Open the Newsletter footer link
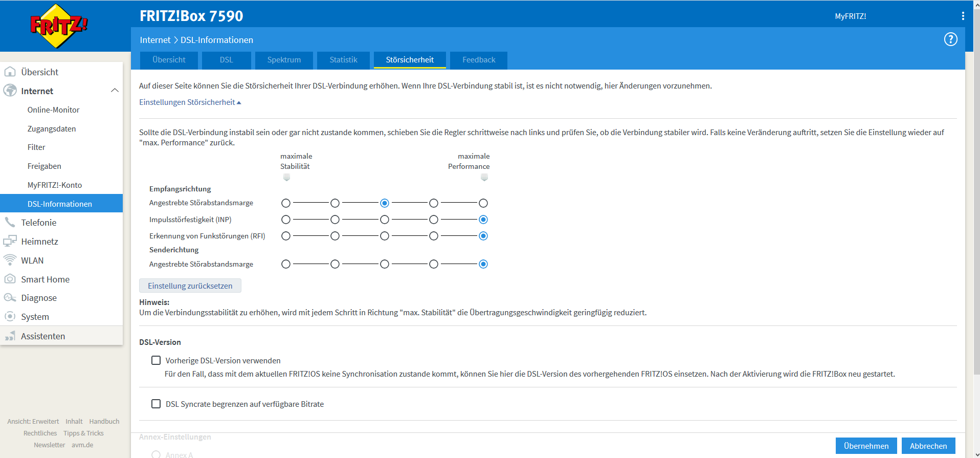 [x=50, y=445]
